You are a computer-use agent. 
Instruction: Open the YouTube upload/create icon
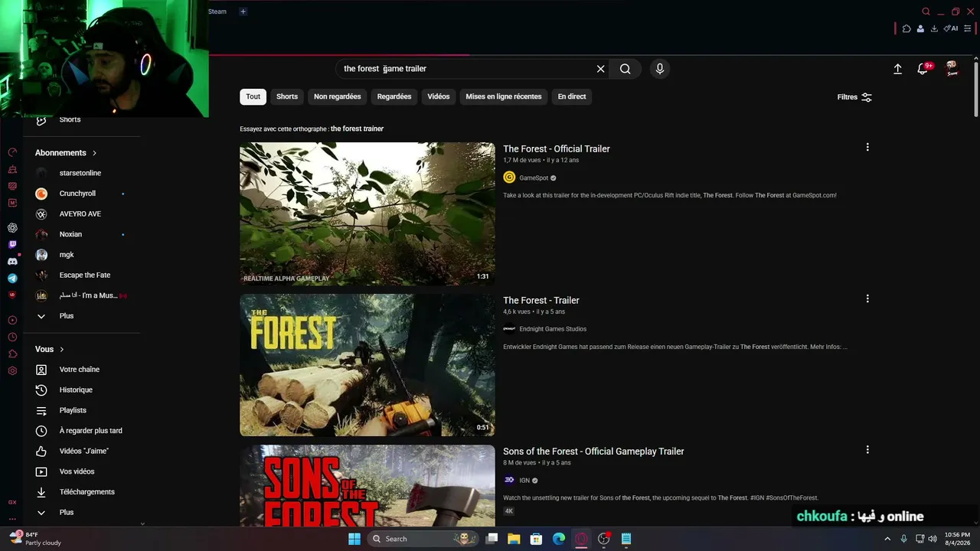tap(898, 69)
